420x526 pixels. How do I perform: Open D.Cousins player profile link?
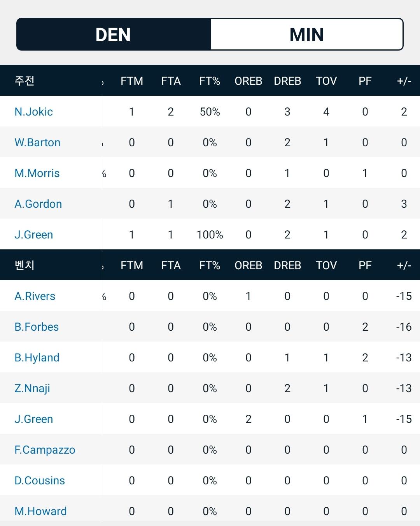pyautogui.click(x=40, y=480)
